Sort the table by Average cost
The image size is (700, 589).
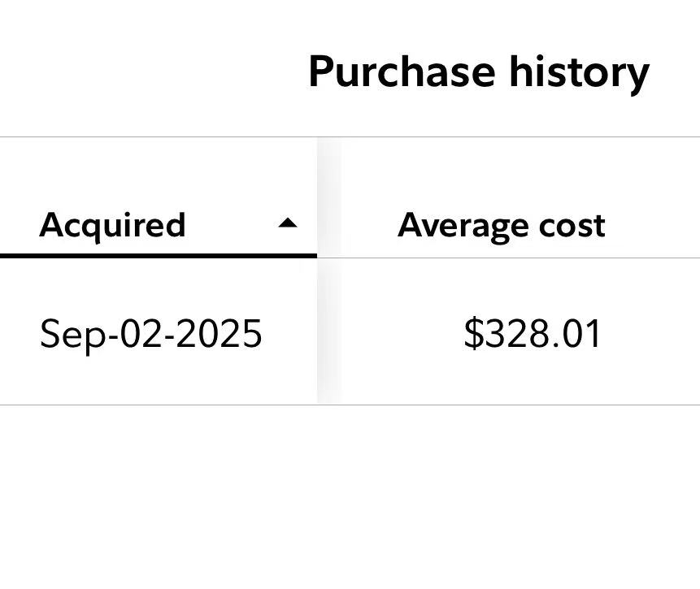[x=501, y=225]
